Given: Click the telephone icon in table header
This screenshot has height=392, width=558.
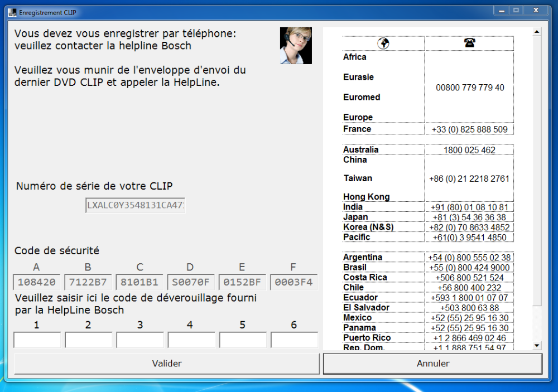Looking at the screenshot, I should [469, 43].
